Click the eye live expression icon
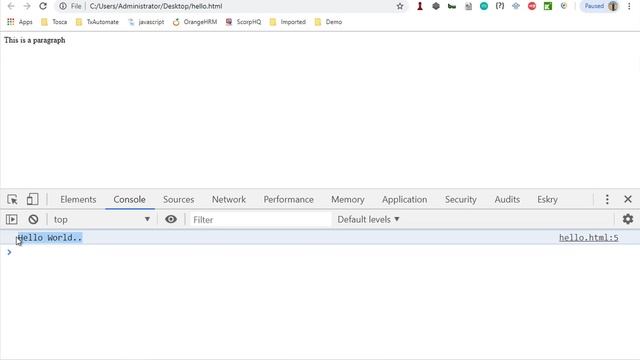This screenshot has height=360, width=640. 171,220
